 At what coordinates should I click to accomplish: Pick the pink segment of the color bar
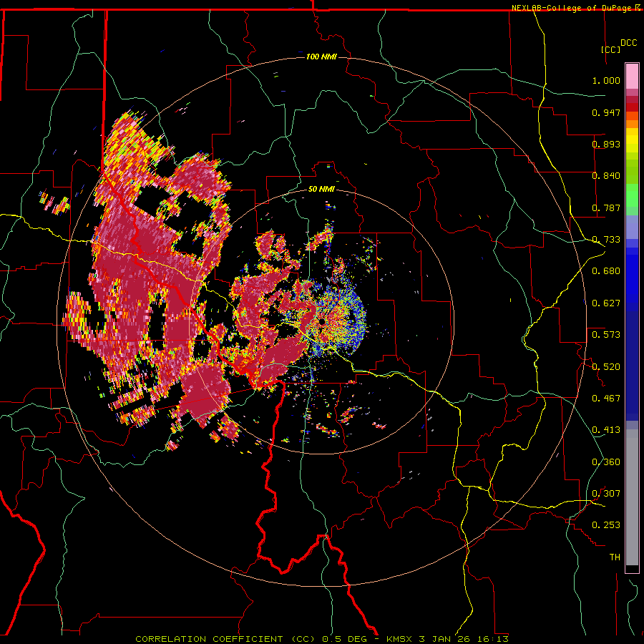click(632, 77)
